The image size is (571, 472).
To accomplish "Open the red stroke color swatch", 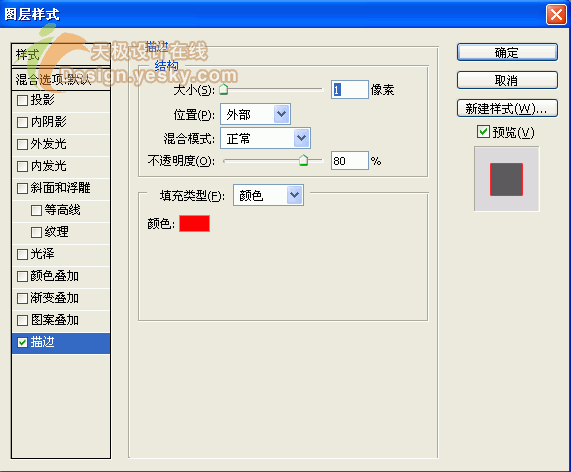I will 194,224.
